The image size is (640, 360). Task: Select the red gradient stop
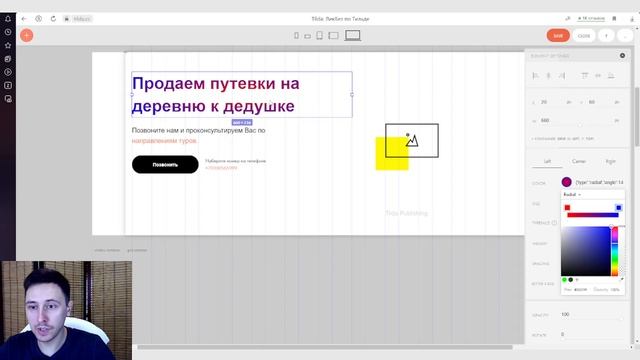[567, 208]
